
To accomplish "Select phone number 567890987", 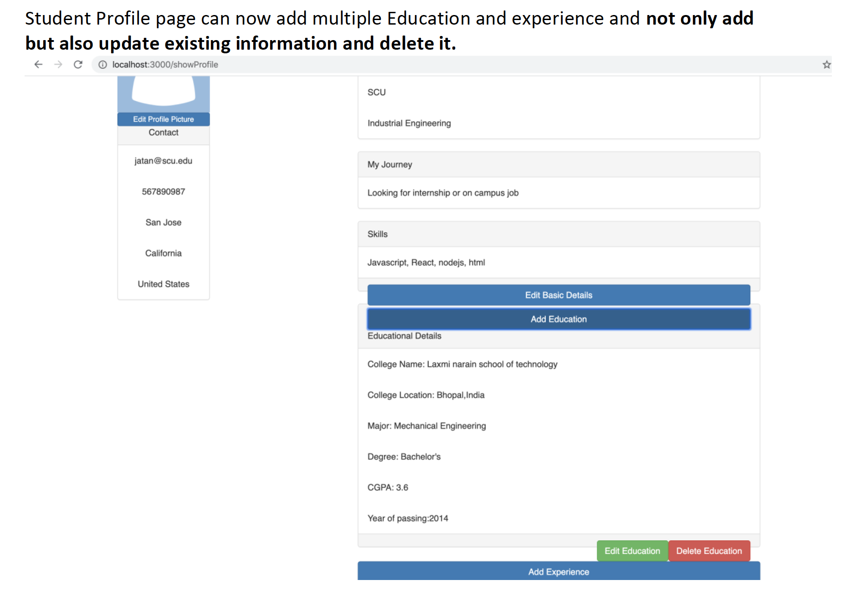I will pyautogui.click(x=164, y=192).
